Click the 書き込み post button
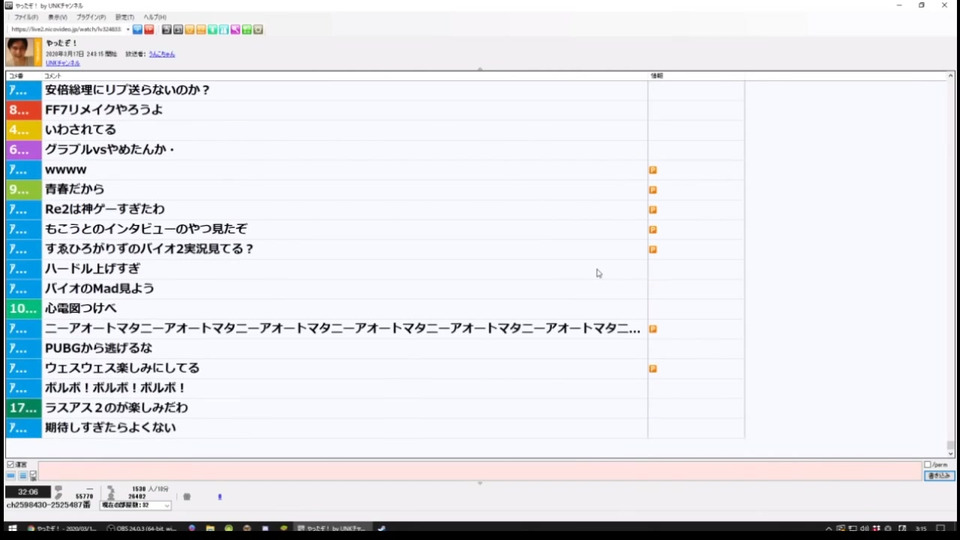960x540 pixels. click(x=939, y=475)
